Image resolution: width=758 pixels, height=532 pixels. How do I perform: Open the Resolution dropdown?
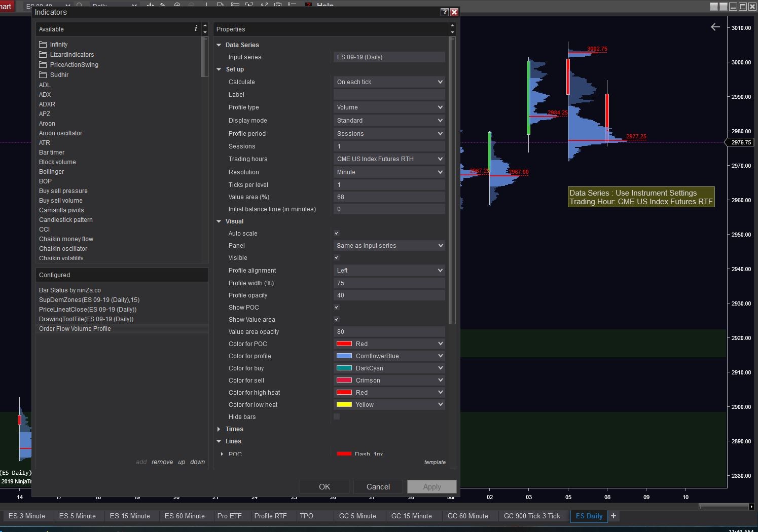click(x=389, y=172)
